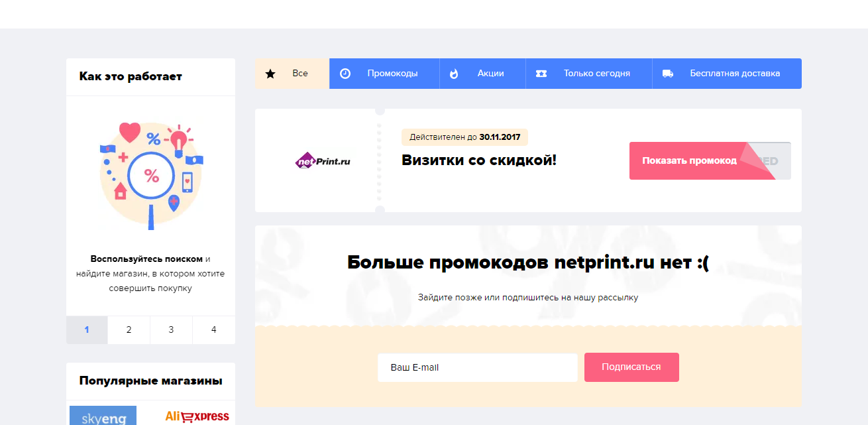The width and height of the screenshot is (868, 425).
Task: Click the ticket icon beside Только сегодня
Action: tap(541, 74)
